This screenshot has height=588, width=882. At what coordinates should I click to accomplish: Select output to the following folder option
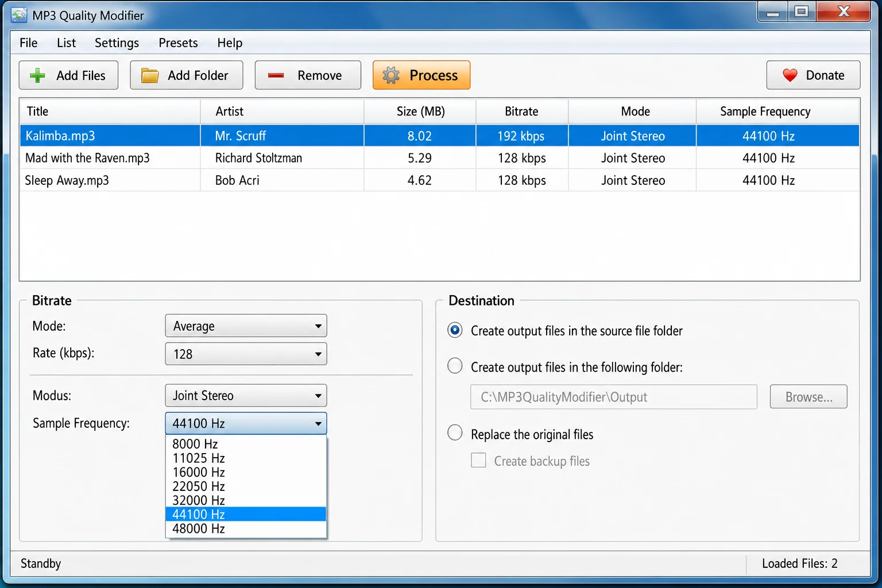coord(455,366)
